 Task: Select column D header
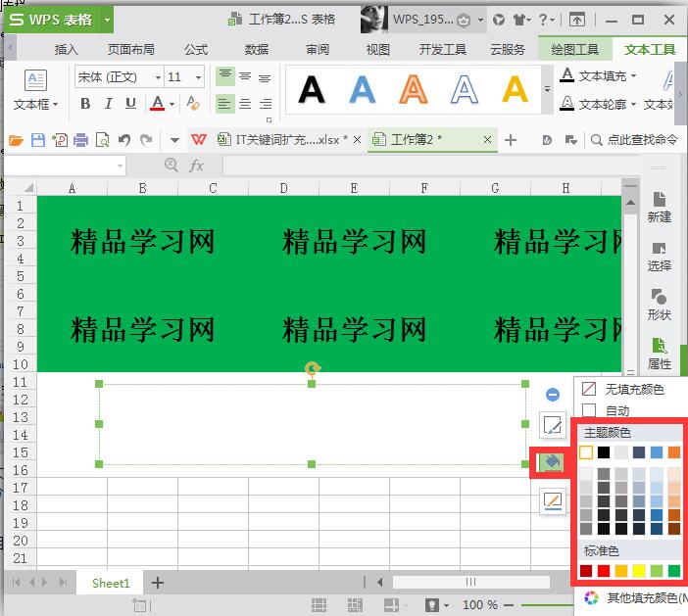pyautogui.click(x=283, y=189)
